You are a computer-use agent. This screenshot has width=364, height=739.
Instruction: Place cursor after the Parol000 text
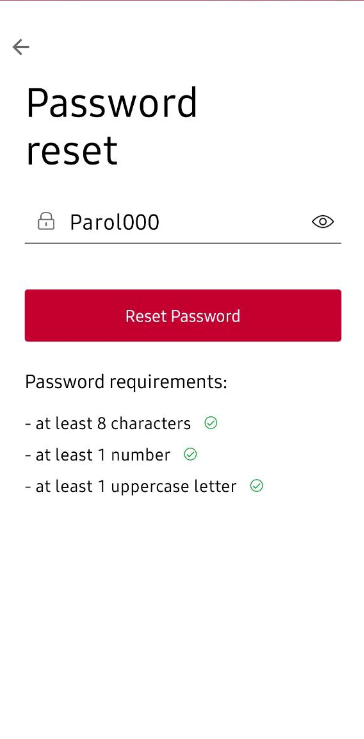coord(161,222)
